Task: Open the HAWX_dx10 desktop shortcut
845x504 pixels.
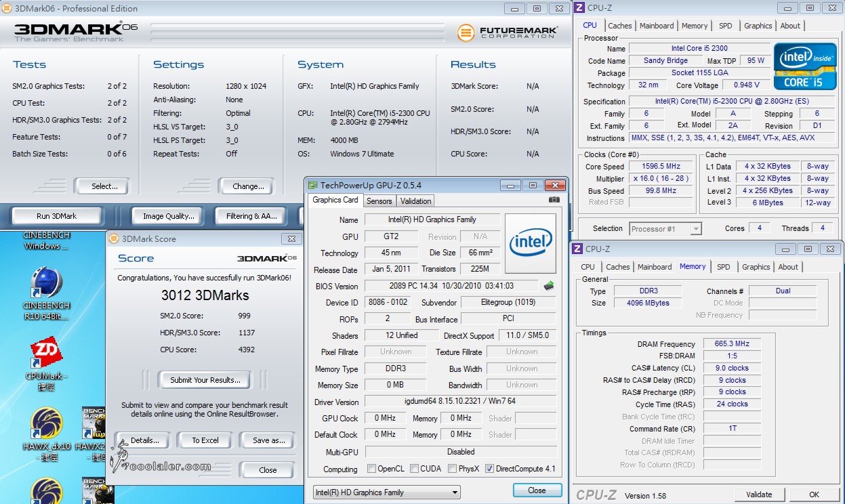Action: click(x=47, y=434)
